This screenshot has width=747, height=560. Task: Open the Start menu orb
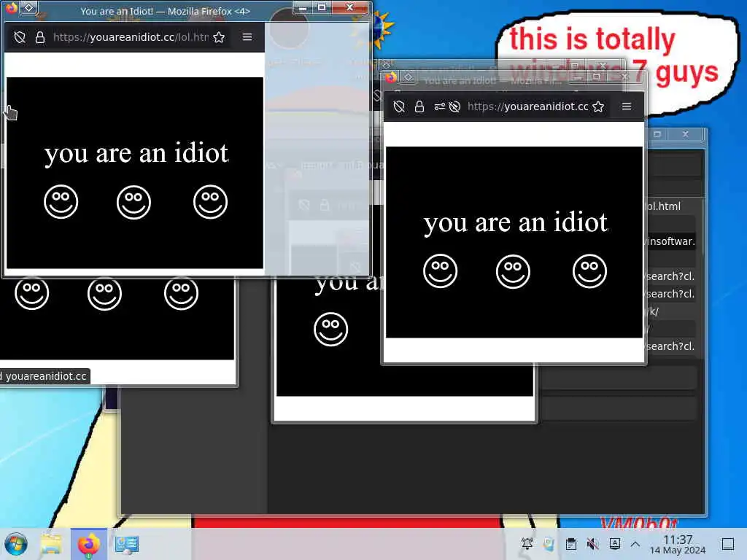coord(16,544)
